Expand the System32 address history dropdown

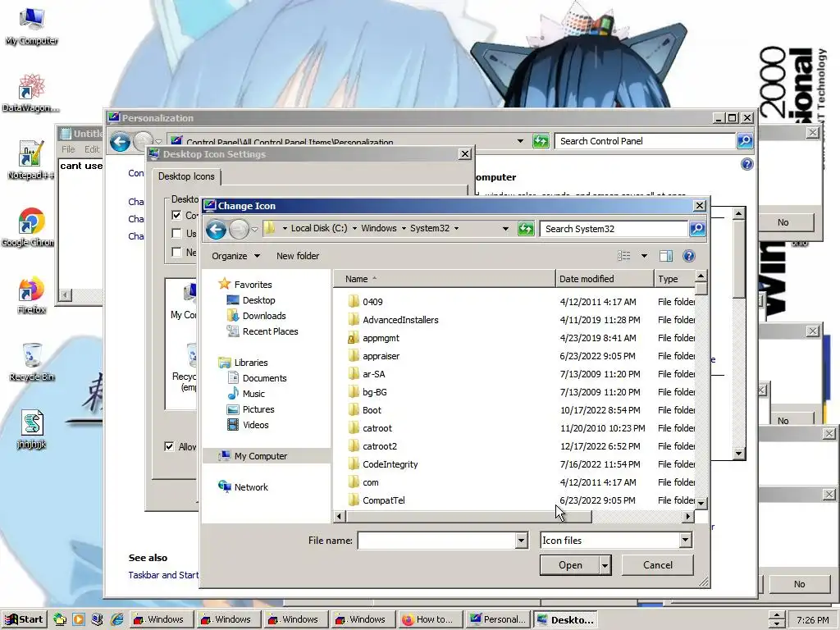pos(505,229)
